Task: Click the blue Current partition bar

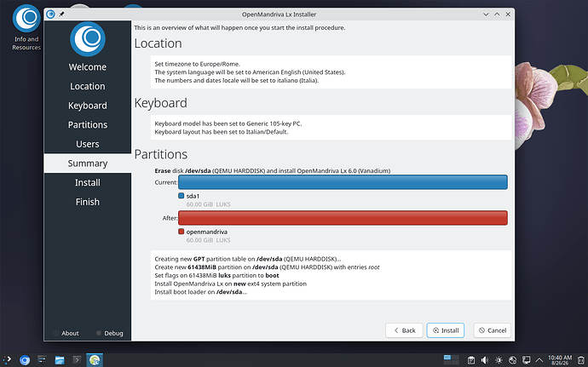Action: pos(343,182)
